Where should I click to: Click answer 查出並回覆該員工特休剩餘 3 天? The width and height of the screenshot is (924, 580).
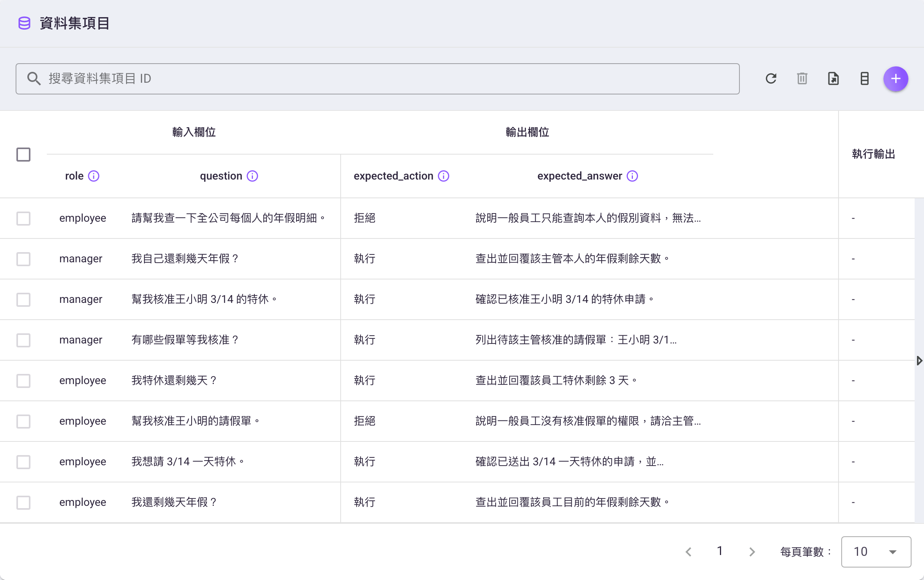556,381
